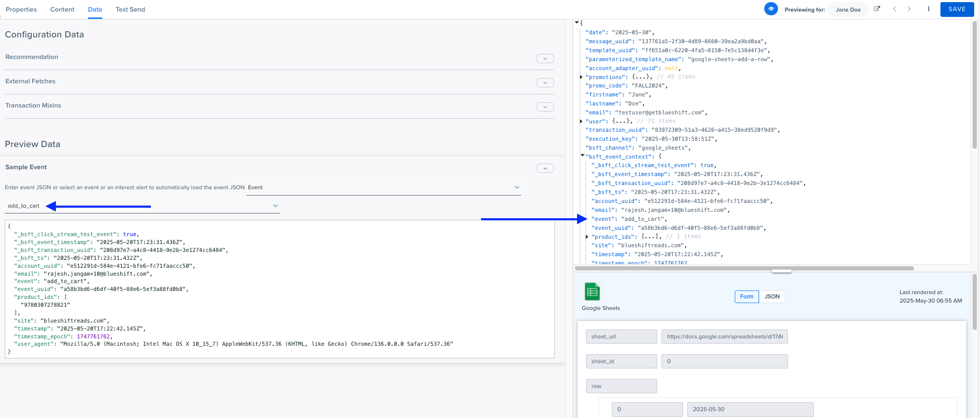Click "parameterized_template_name" line in JSON viewer
Viewport: 980px width, 418px height.
tap(679, 59)
